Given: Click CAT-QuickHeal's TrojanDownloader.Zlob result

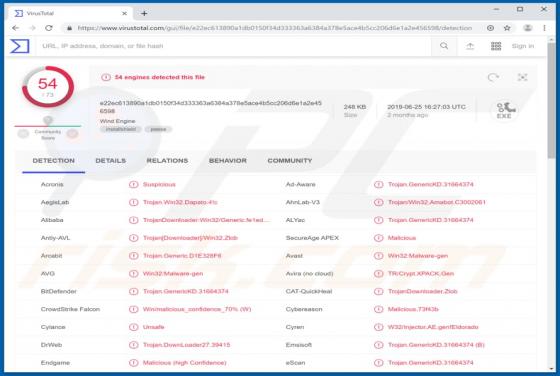Looking at the screenshot, I should coord(422,291).
